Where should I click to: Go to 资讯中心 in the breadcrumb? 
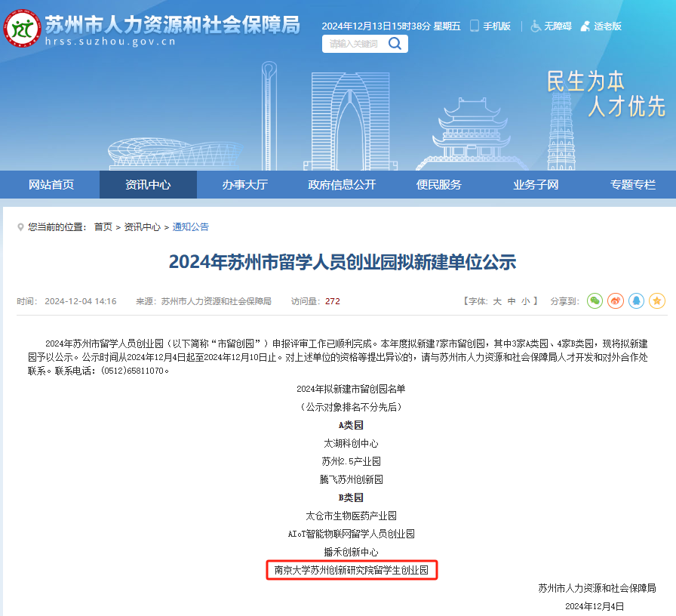(x=143, y=227)
